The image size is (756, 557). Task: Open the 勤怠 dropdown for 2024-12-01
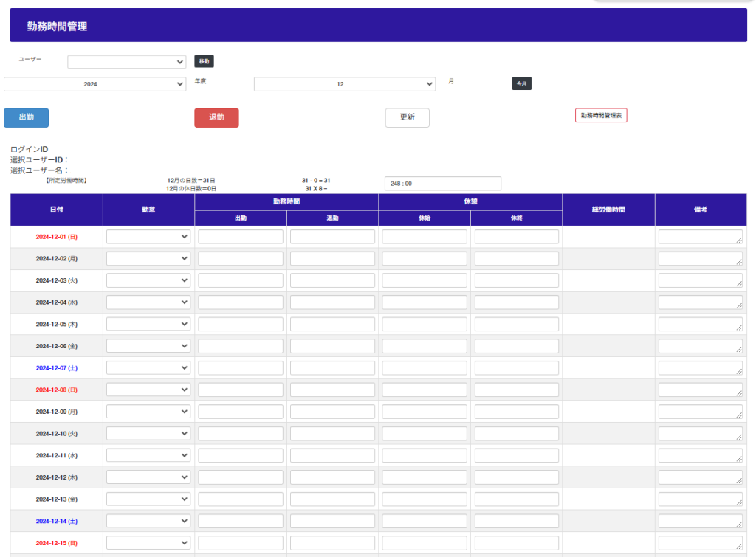(x=148, y=237)
